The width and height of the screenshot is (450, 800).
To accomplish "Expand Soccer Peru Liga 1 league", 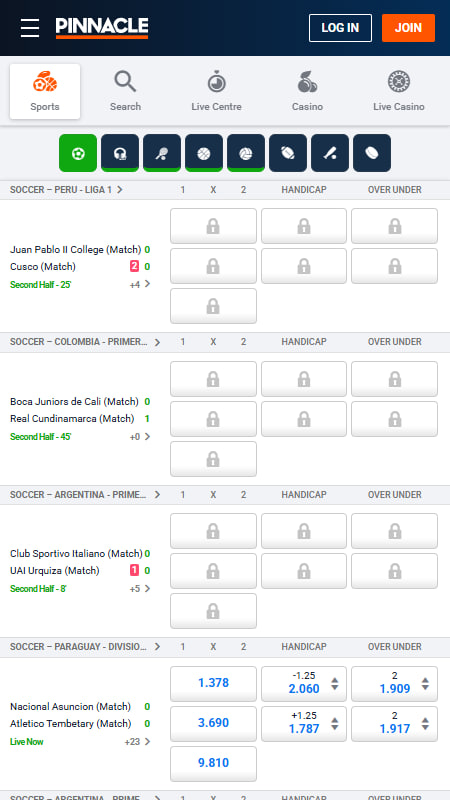I will (66, 190).
